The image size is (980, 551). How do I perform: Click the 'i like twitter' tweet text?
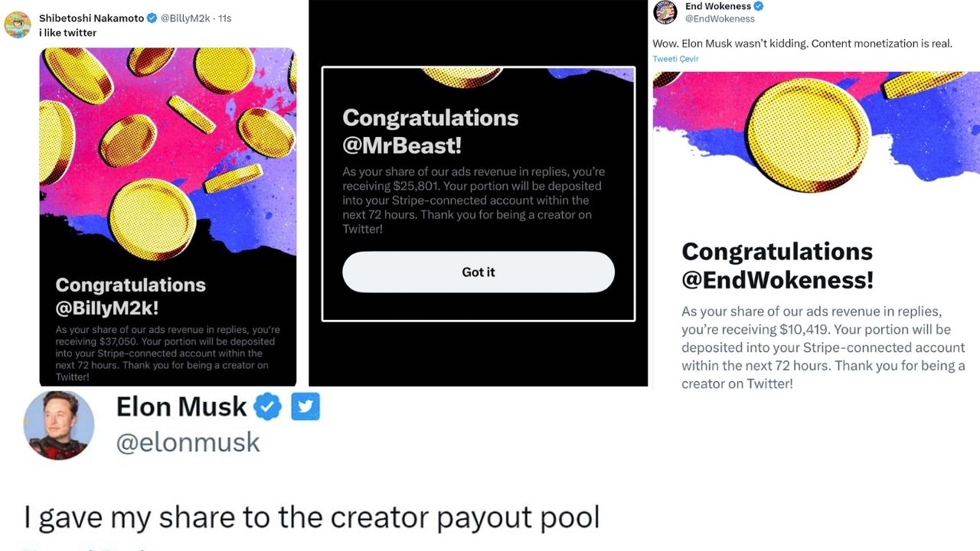click(x=68, y=33)
